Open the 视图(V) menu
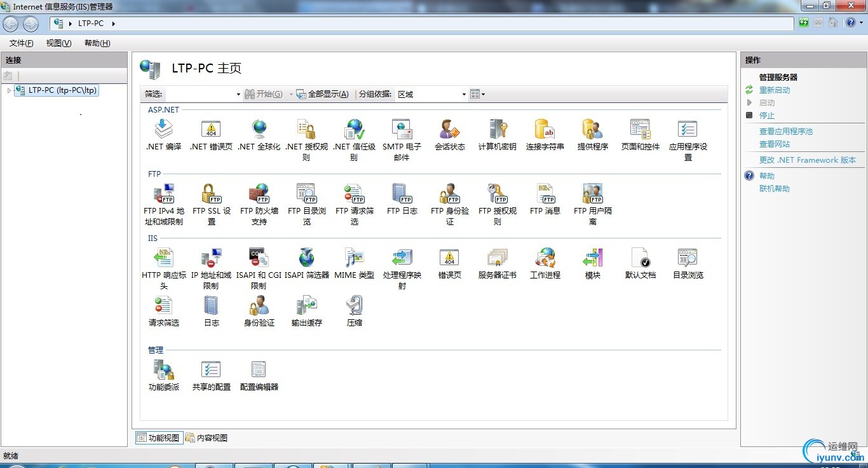This screenshot has width=868, height=468. click(58, 43)
